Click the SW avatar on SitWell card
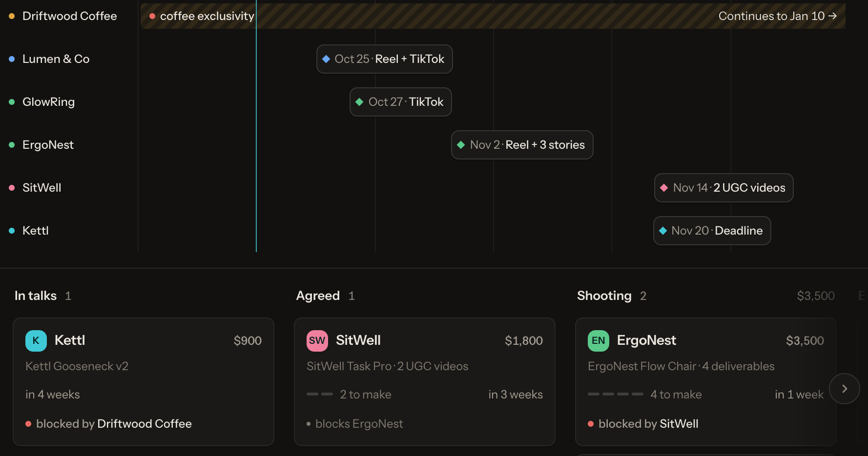The image size is (868, 456). 317,340
